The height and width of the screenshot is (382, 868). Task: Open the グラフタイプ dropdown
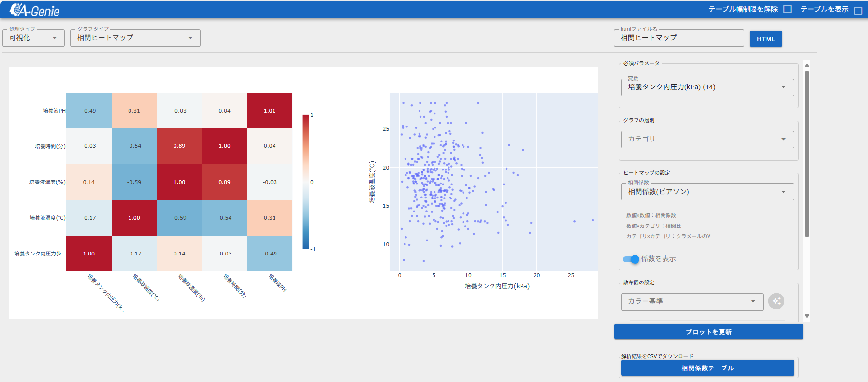(x=135, y=38)
